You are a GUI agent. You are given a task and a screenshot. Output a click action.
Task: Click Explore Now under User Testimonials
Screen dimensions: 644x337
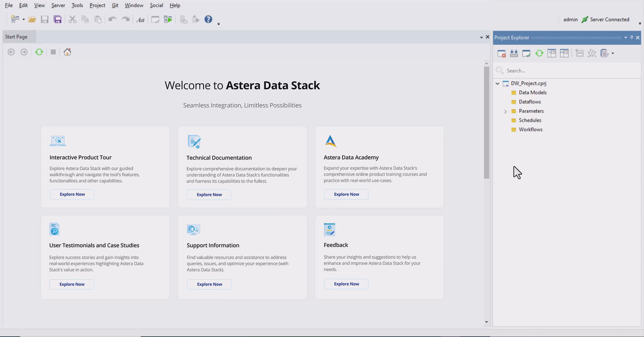[72, 284]
